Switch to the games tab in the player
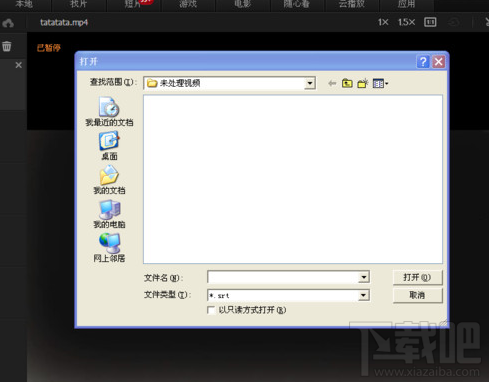The width and height of the screenshot is (489, 382). [x=188, y=4]
